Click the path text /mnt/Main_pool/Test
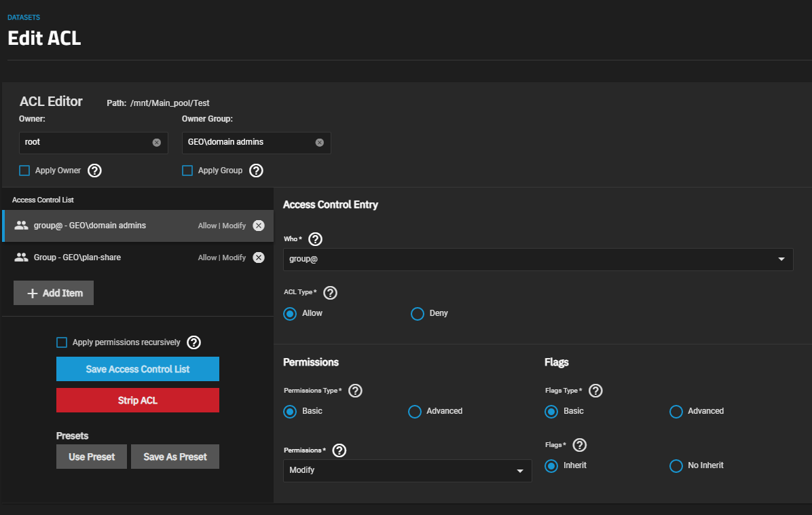The image size is (812, 515). point(170,103)
